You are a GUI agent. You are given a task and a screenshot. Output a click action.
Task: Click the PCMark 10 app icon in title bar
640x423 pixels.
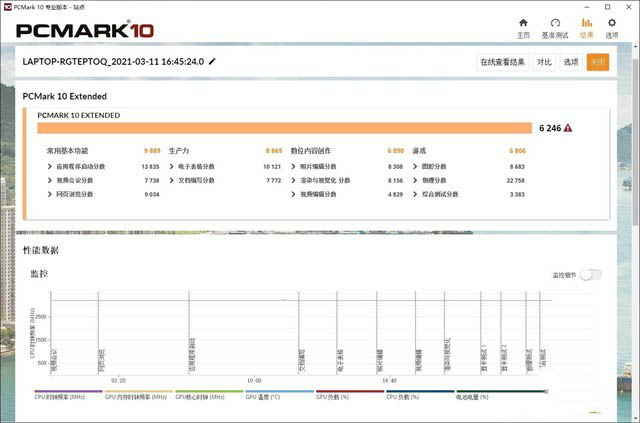[x=7, y=7]
